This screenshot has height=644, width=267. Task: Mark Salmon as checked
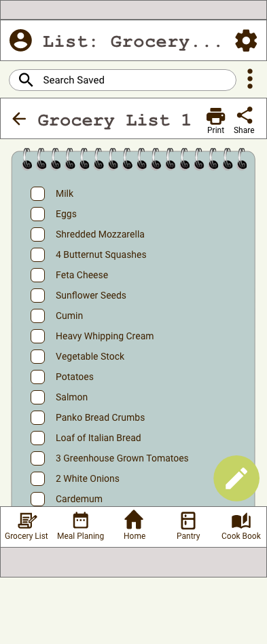37,397
